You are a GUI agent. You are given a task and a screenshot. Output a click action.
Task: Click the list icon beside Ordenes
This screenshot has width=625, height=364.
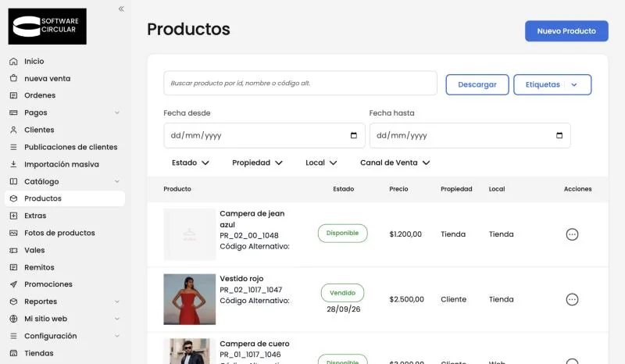point(13,95)
